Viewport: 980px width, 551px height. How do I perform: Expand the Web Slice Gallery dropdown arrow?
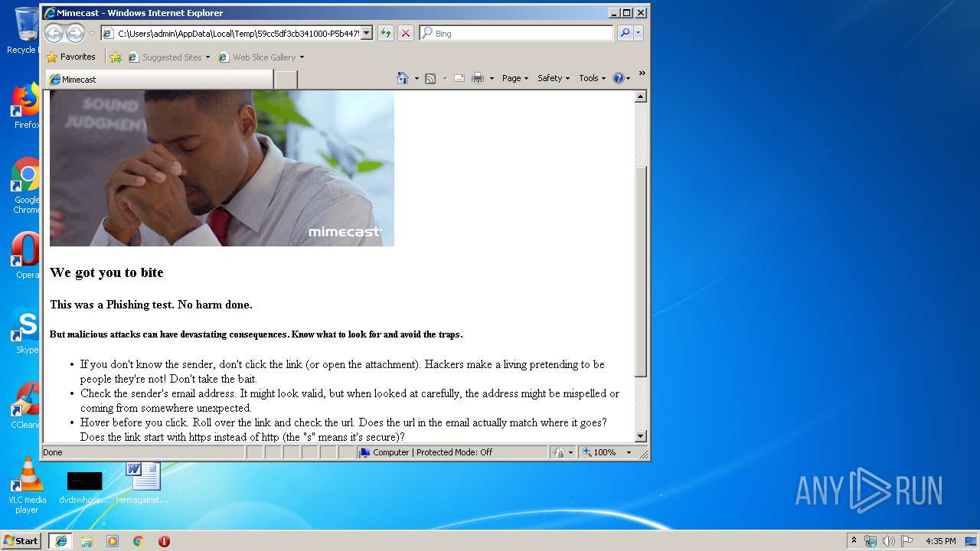(302, 57)
